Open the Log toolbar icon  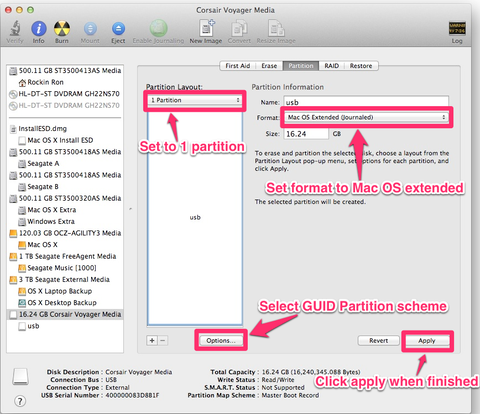point(457,29)
